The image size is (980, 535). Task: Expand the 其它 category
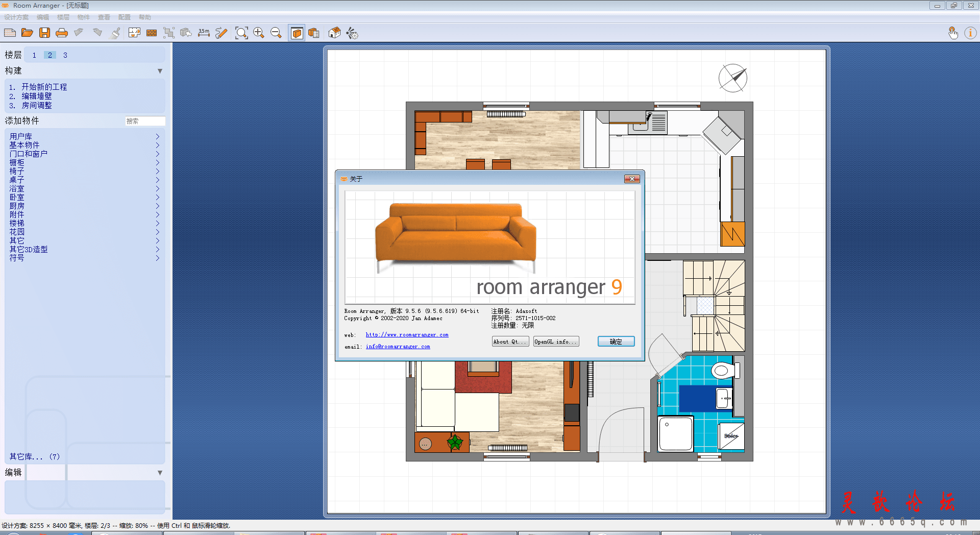pos(84,240)
